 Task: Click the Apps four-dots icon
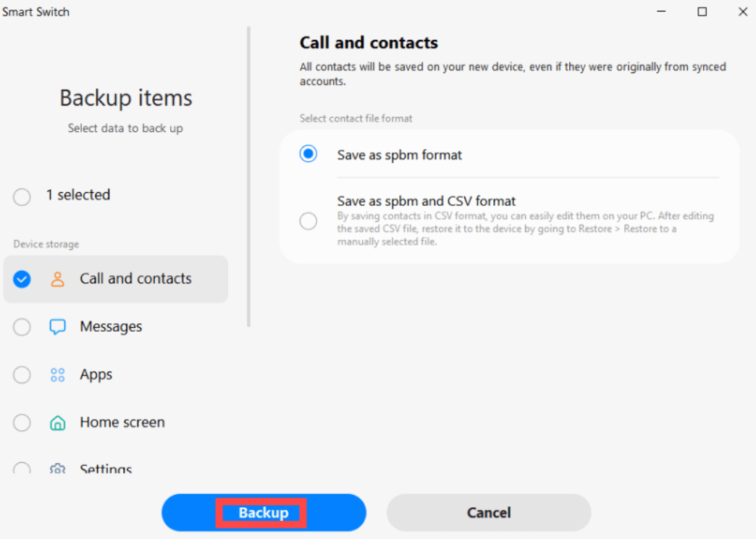[x=57, y=375]
